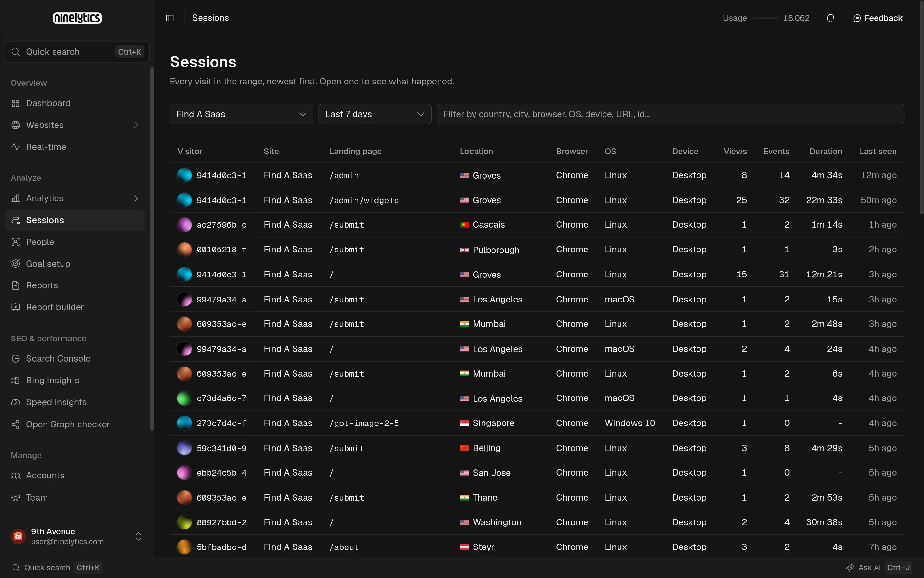The image size is (924, 578).
Task: Click the Accounts people icon
Action: pyautogui.click(x=15, y=476)
